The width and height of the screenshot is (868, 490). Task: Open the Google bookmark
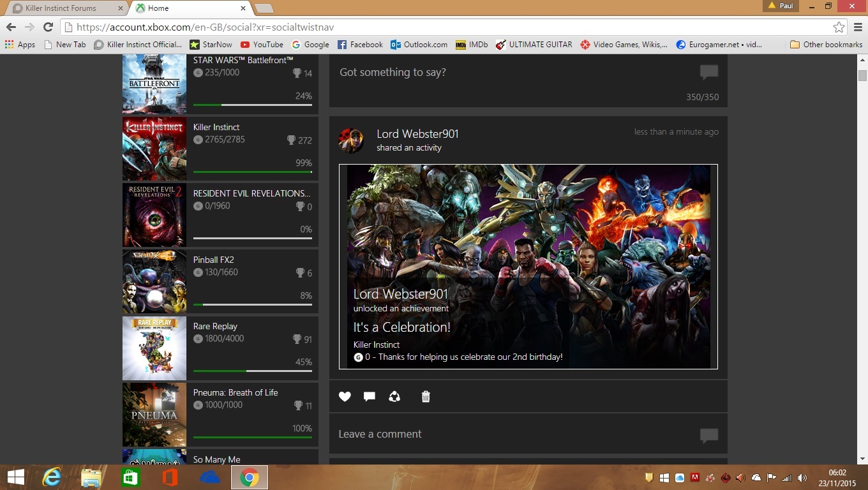coord(310,45)
